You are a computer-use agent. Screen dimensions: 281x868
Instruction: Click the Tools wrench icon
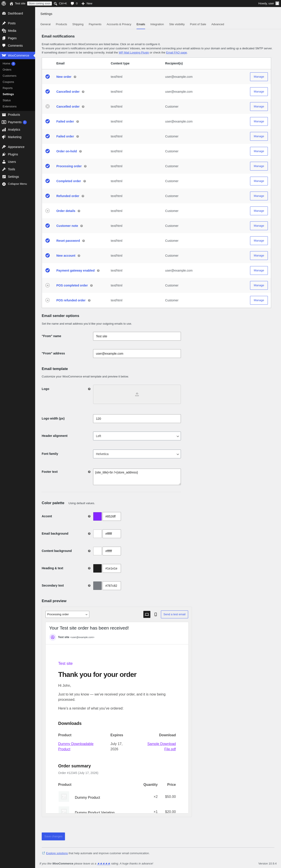pos(4,169)
